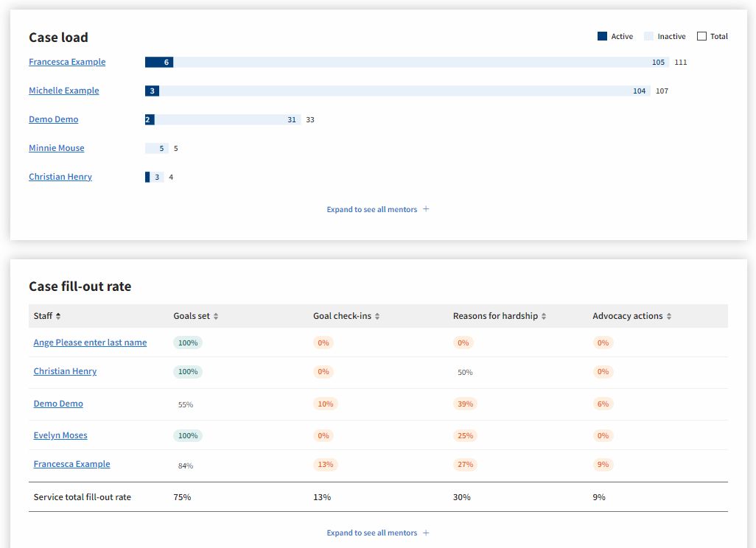Viewport: 756px width, 548px height.
Task: Open Minnie Mouse mentor link
Action: tap(56, 148)
